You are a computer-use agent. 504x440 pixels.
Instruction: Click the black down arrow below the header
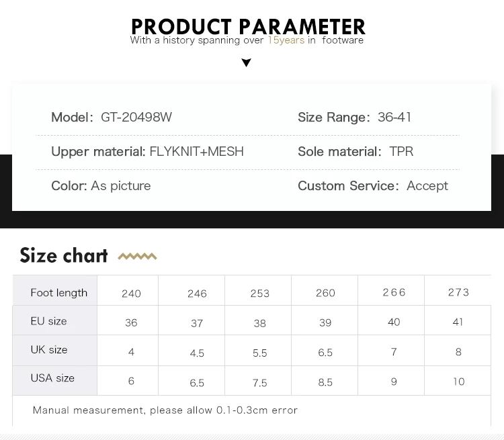(x=247, y=63)
